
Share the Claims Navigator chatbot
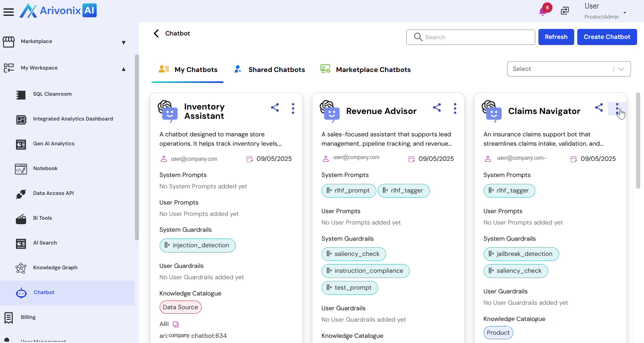pos(599,108)
